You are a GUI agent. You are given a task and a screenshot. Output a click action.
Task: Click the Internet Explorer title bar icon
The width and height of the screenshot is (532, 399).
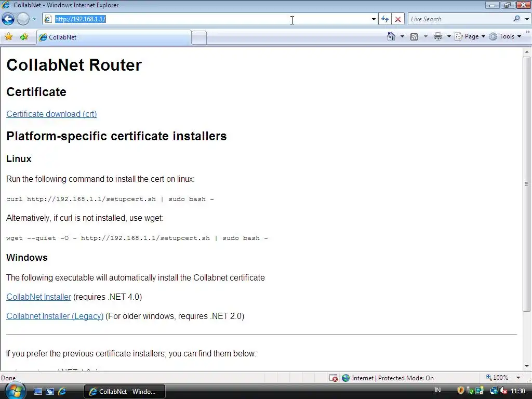pos(6,5)
